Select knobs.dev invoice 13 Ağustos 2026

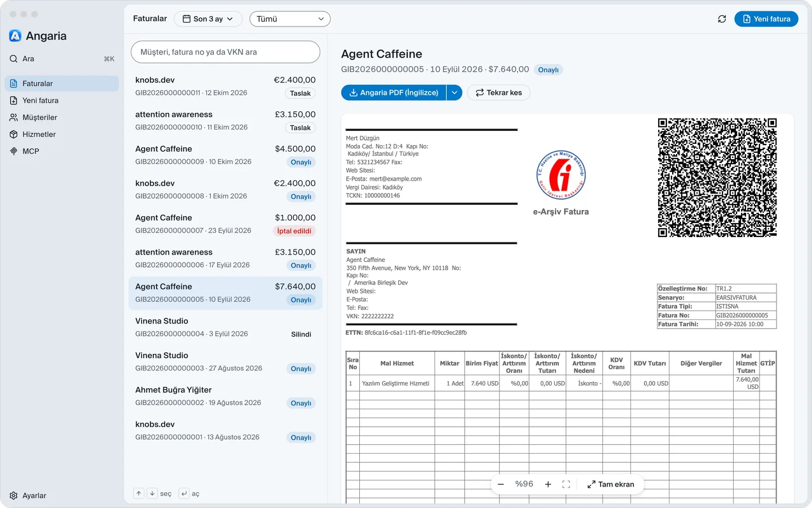point(226,431)
